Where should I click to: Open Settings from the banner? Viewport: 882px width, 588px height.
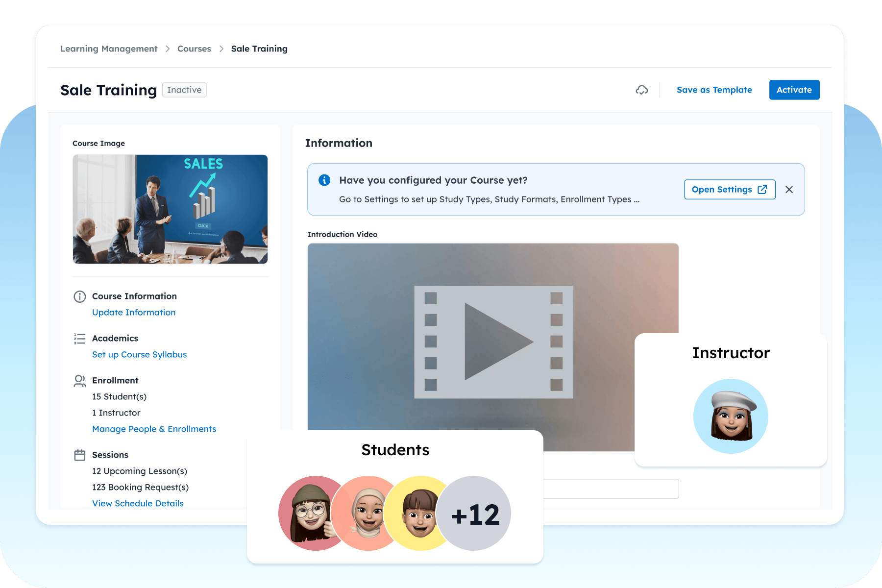coord(723,189)
